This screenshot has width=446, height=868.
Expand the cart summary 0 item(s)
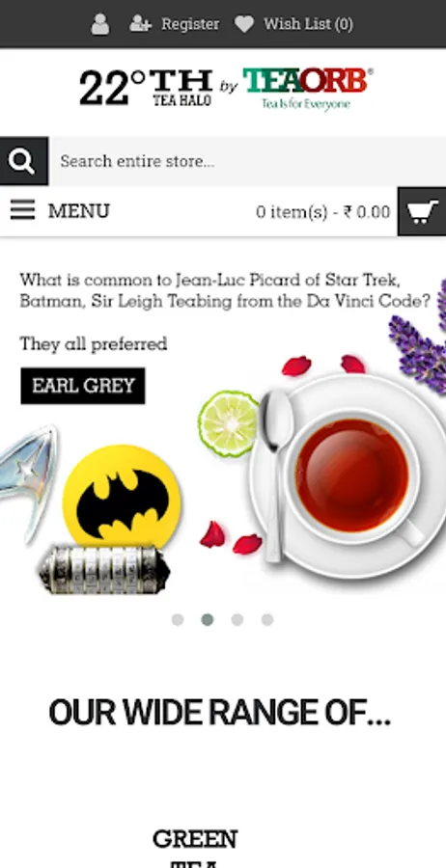click(323, 212)
